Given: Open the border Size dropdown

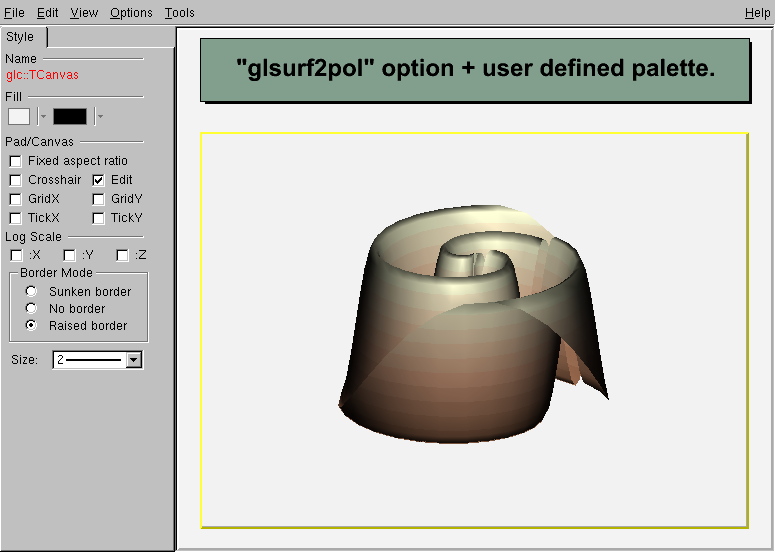Looking at the screenshot, I should [x=134, y=360].
